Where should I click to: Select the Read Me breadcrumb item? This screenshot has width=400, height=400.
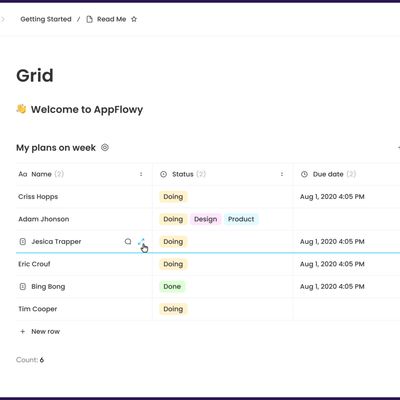111,19
